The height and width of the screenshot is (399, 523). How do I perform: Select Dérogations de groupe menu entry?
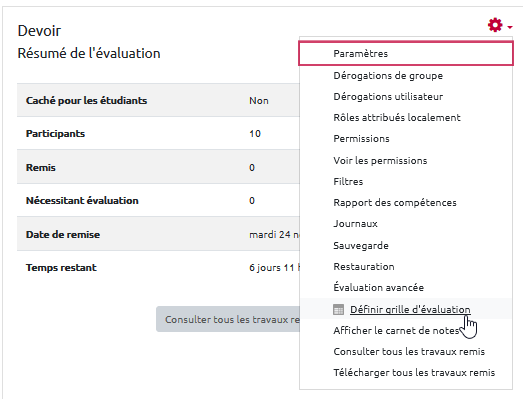pyautogui.click(x=388, y=75)
